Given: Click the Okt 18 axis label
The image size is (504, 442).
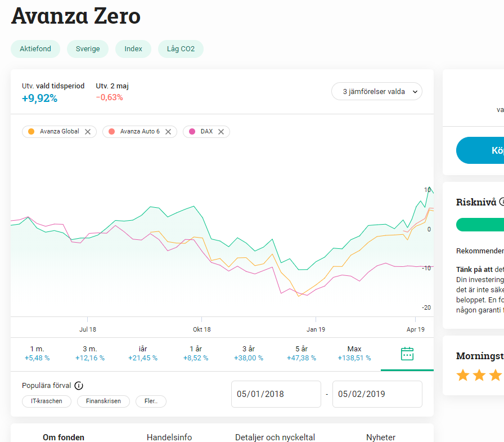Looking at the screenshot, I should click(201, 329).
